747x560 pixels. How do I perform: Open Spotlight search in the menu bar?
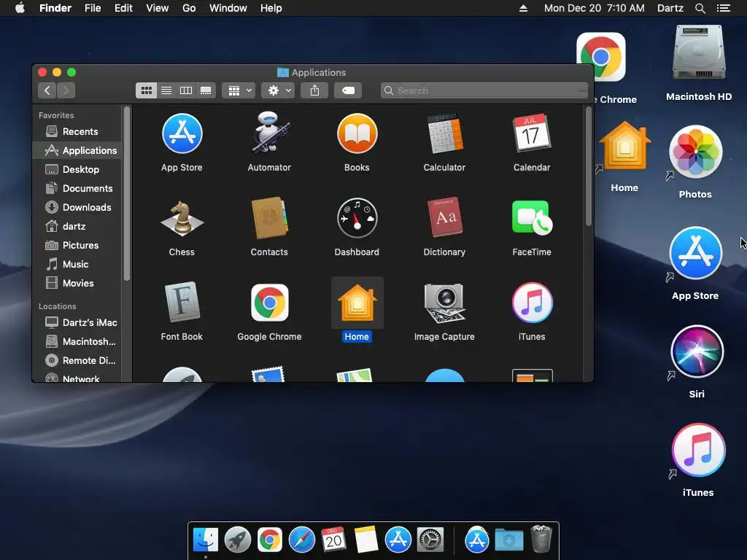(700, 8)
